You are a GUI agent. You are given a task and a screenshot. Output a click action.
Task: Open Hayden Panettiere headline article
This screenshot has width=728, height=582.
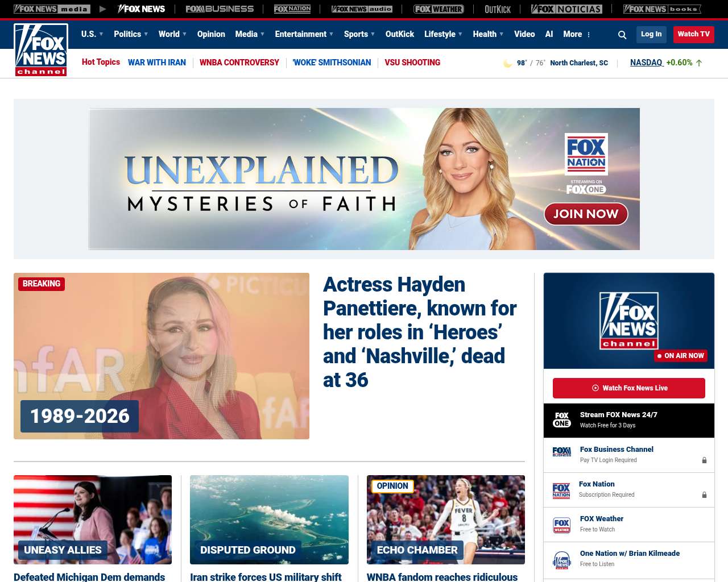(x=420, y=332)
